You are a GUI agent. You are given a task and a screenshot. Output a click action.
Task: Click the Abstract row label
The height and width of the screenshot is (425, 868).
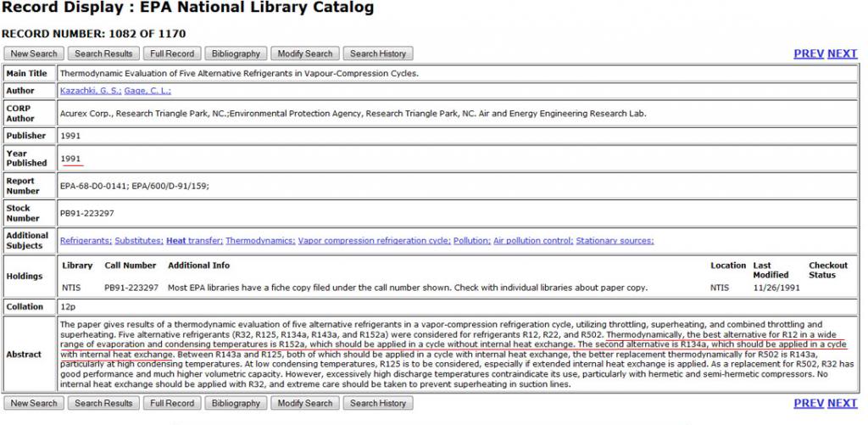[24, 354]
